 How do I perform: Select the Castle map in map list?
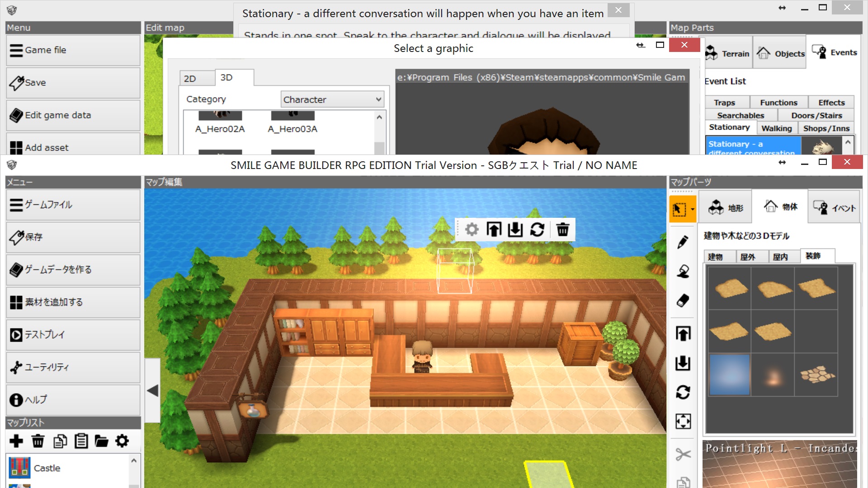[x=68, y=468]
